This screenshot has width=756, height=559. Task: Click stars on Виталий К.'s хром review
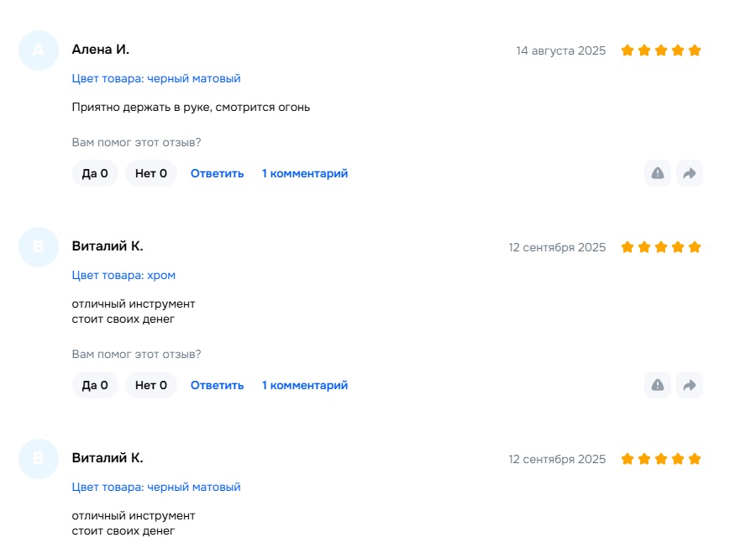[x=660, y=247]
